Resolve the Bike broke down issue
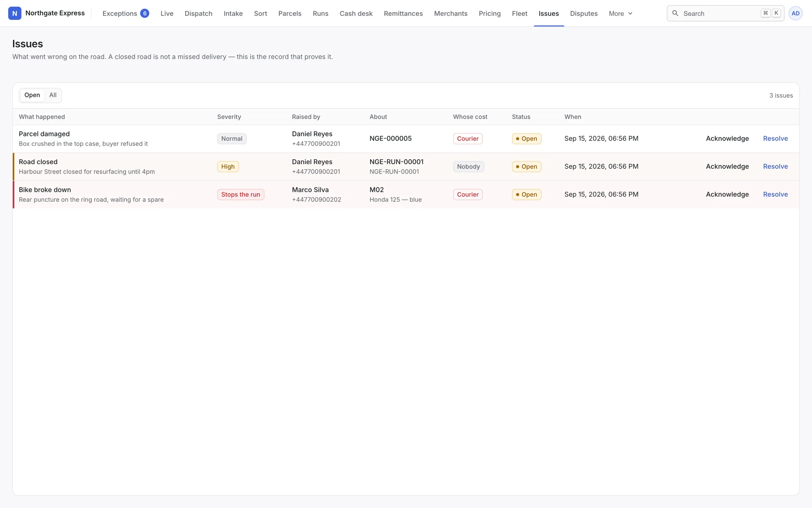The height and width of the screenshot is (508, 812). (x=775, y=194)
